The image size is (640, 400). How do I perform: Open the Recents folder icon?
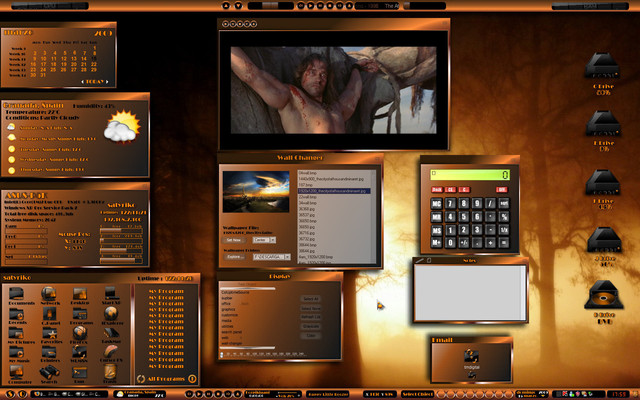tap(17, 313)
